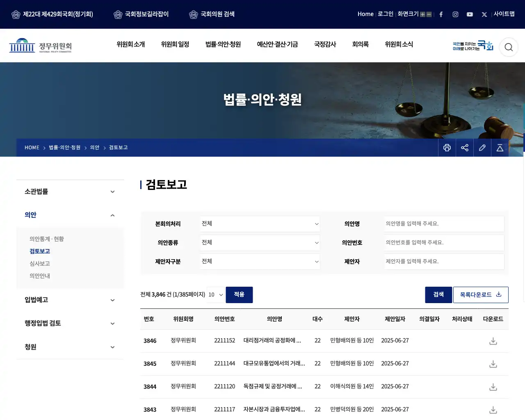Download file for bill row 3844
Image resolution: width=525 pixels, height=420 pixels.
tap(493, 387)
